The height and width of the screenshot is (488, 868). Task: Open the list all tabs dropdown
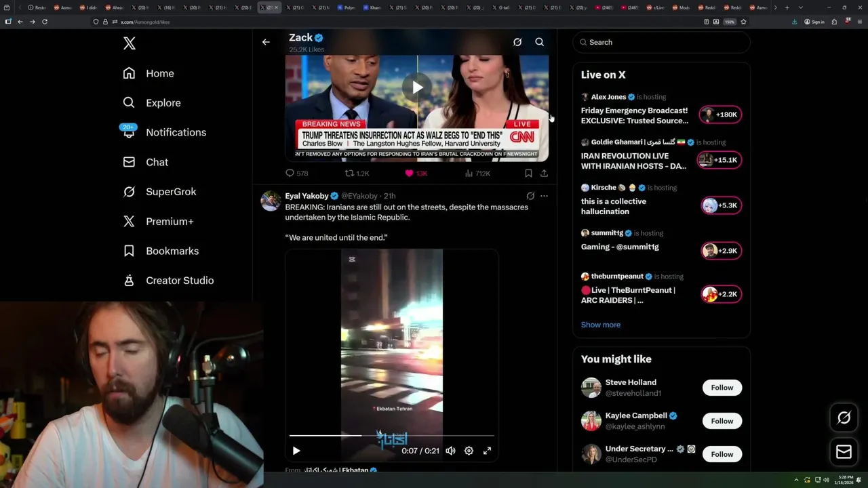(800, 7)
